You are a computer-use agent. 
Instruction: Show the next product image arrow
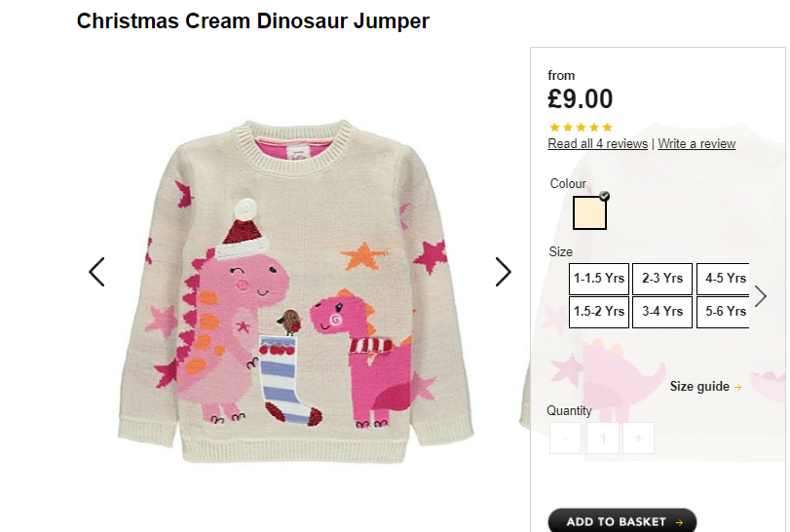click(x=503, y=272)
